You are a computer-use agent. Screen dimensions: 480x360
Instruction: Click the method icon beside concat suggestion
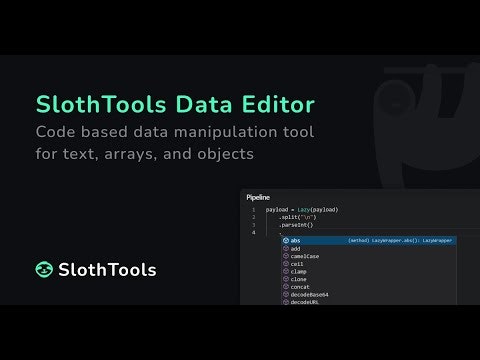coord(286,287)
